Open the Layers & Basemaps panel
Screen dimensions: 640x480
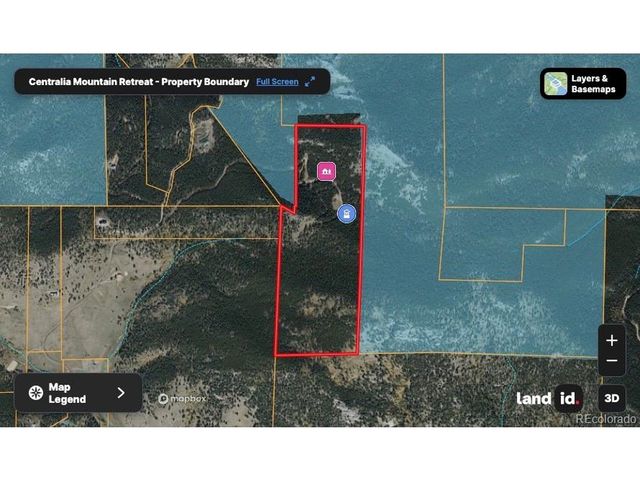(583, 84)
